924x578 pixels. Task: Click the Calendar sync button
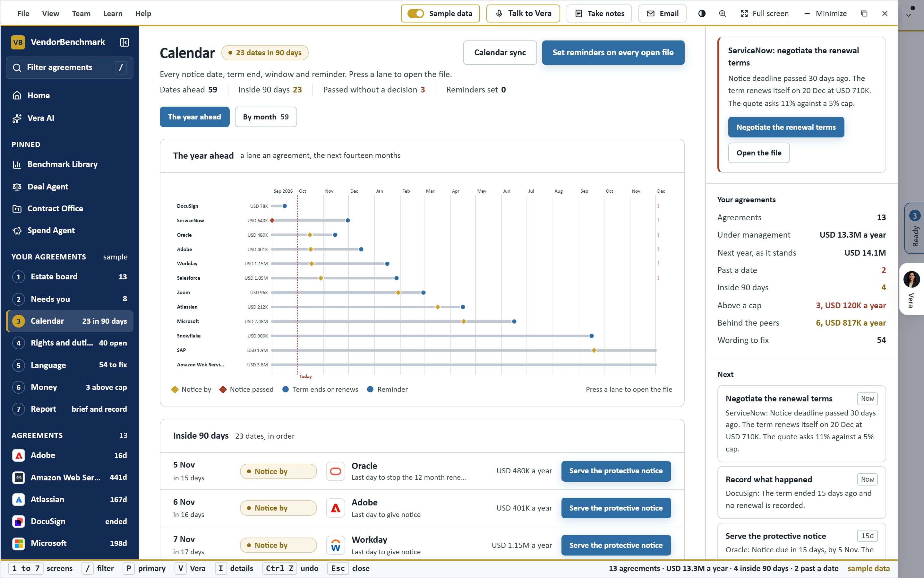pyautogui.click(x=500, y=53)
